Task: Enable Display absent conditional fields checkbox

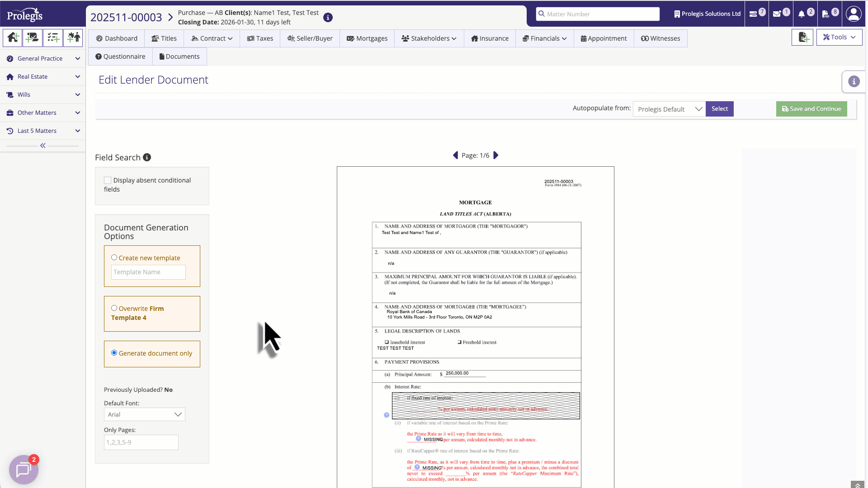Action: [x=108, y=180]
